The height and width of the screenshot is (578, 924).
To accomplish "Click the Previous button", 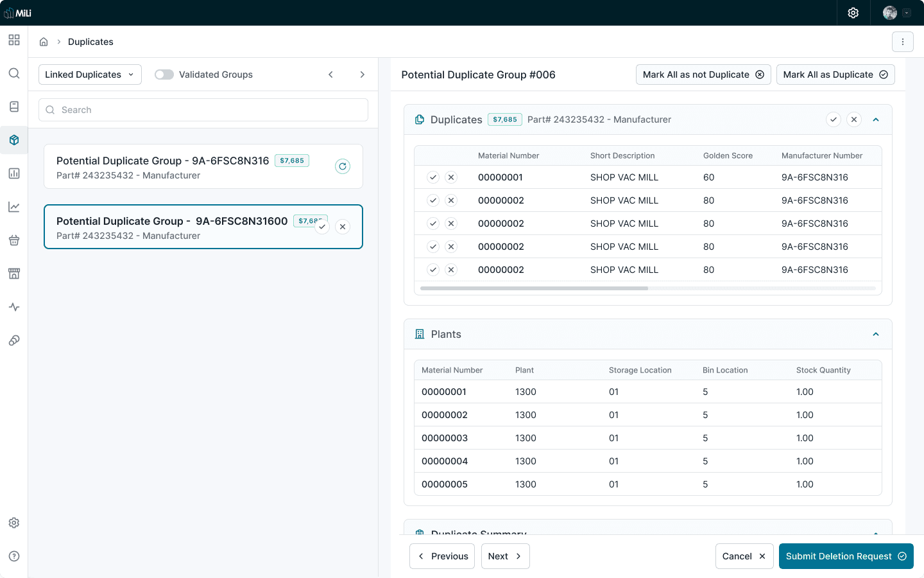I will pyautogui.click(x=442, y=556).
